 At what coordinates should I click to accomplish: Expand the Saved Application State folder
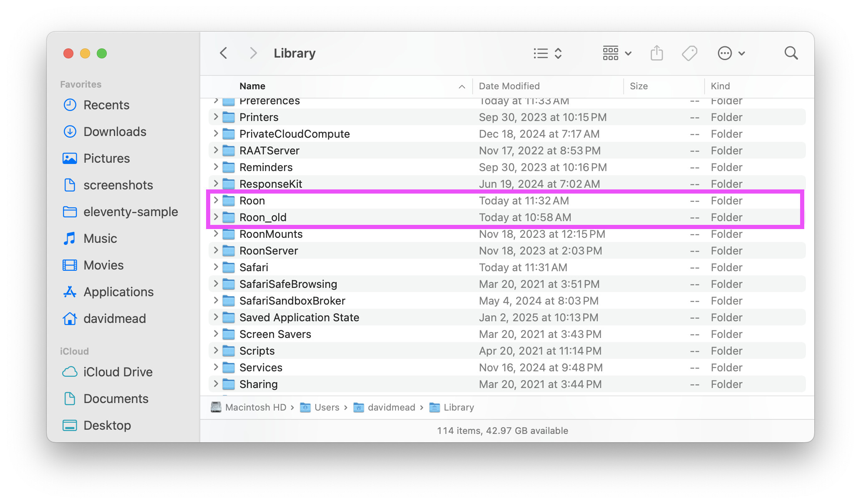[216, 317]
